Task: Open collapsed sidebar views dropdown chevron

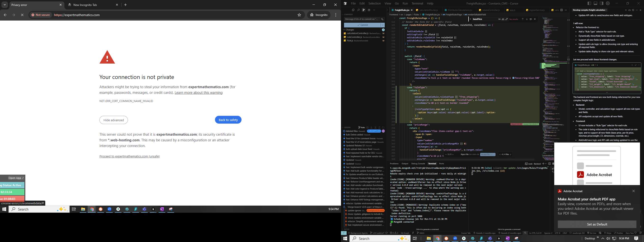Action: 374,10
